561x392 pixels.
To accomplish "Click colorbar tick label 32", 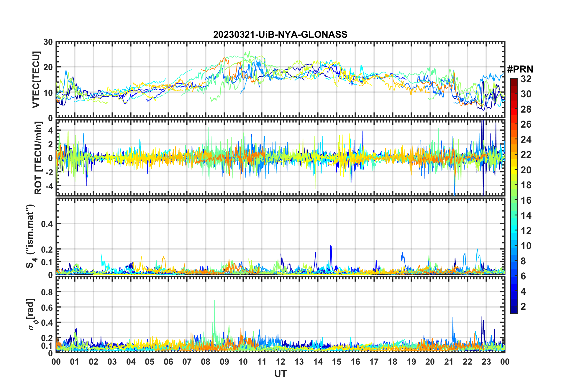I will tap(526, 79).
